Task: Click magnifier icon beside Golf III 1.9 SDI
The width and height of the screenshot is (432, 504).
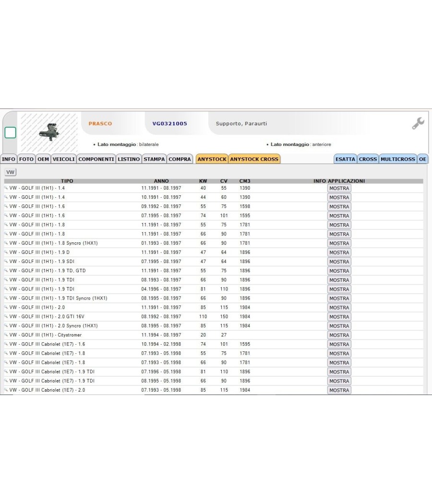Action: (x=6, y=261)
